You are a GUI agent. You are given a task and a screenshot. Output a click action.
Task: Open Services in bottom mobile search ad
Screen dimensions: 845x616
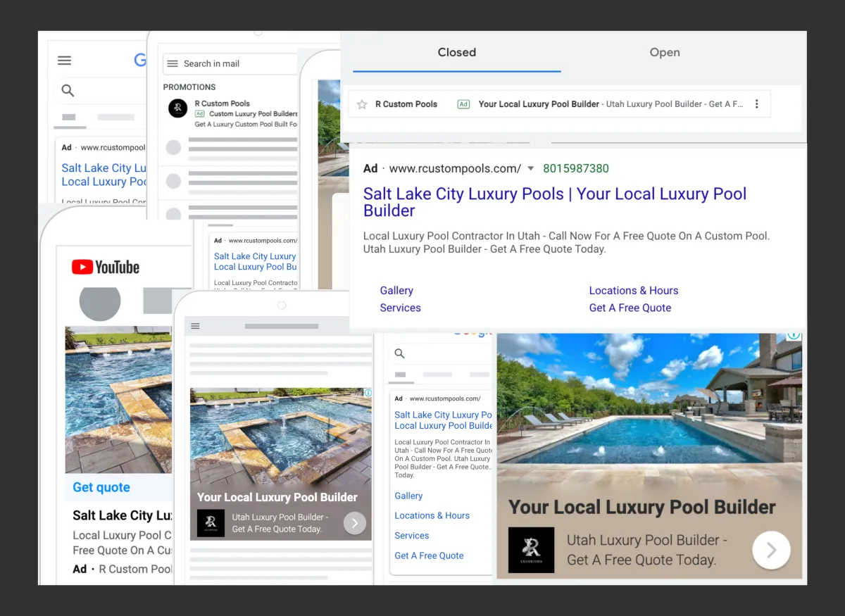click(x=412, y=535)
